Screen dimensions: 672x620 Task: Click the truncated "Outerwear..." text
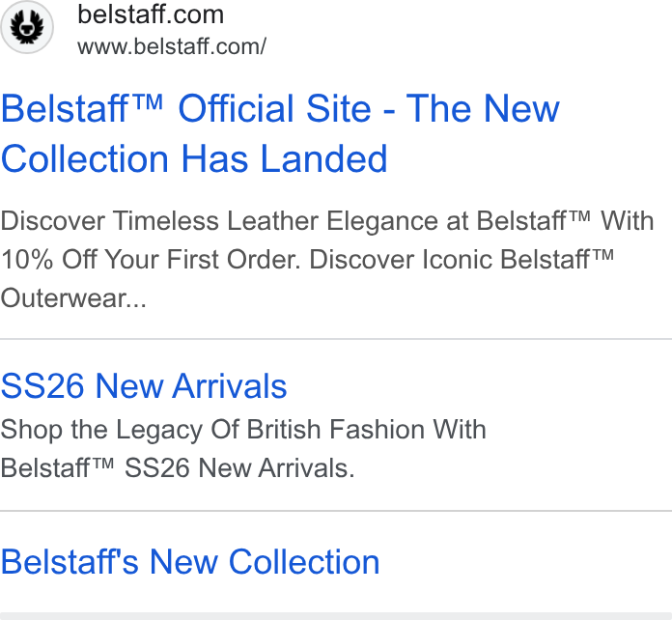[x=73, y=298]
